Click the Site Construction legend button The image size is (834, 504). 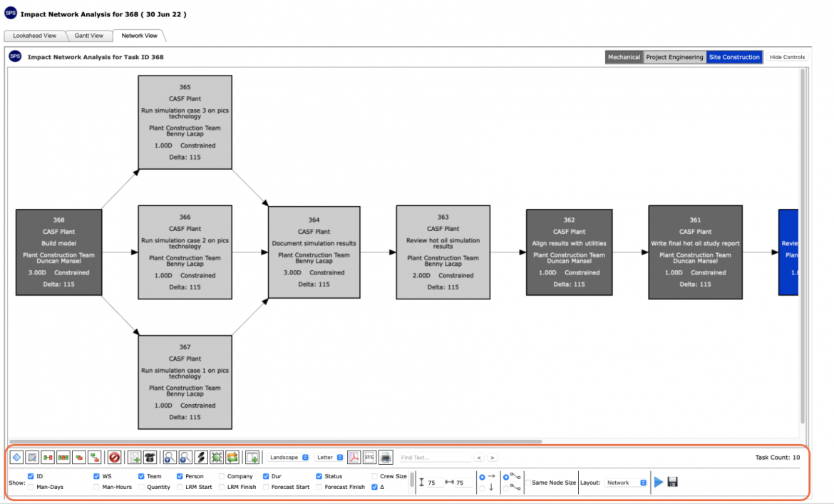click(734, 57)
